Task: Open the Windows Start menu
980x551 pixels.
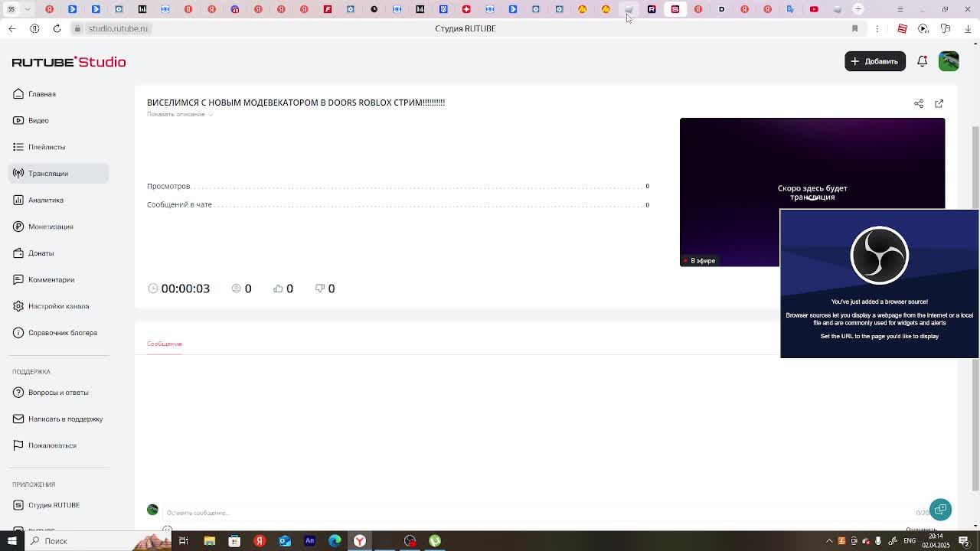Action: [11, 541]
